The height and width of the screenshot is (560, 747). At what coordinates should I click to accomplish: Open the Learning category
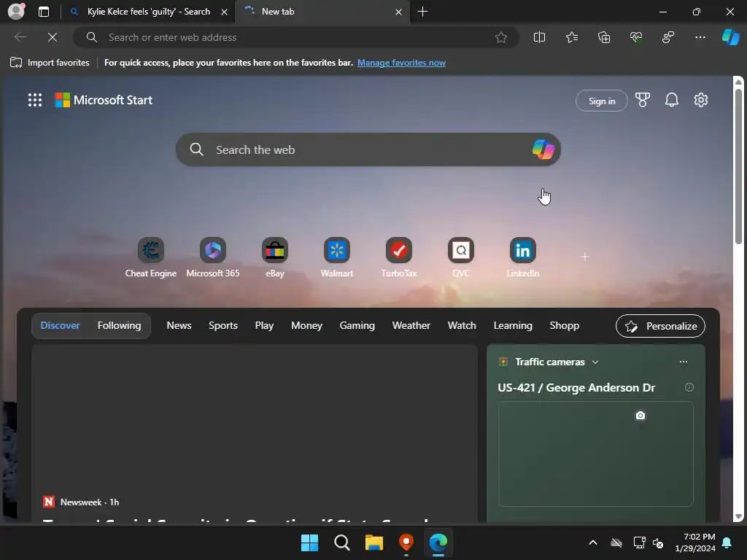[513, 326]
